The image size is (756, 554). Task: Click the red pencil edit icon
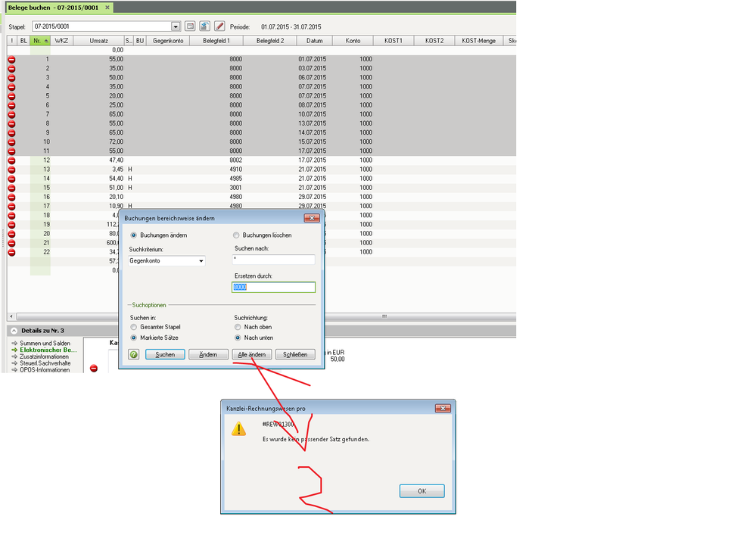pyautogui.click(x=219, y=26)
